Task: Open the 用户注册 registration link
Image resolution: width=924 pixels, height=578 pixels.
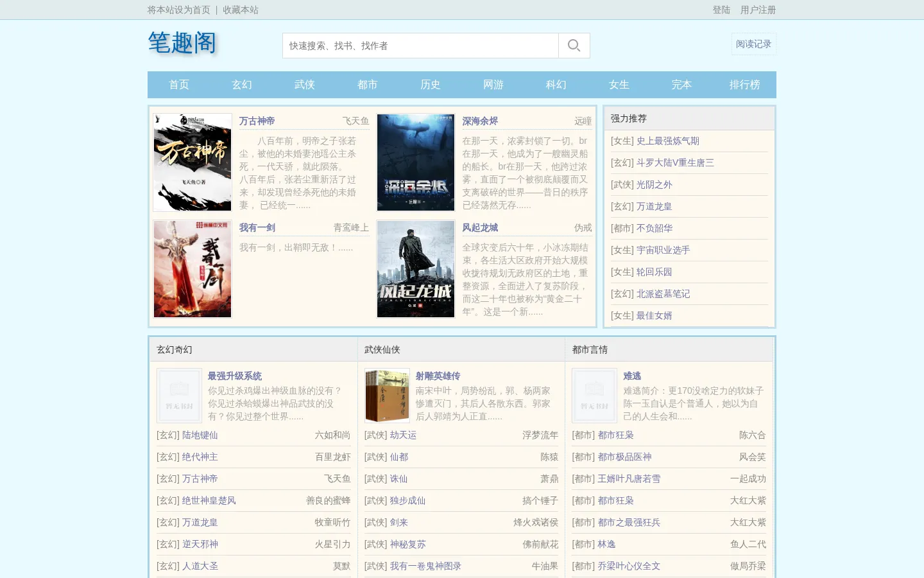Action: (758, 10)
